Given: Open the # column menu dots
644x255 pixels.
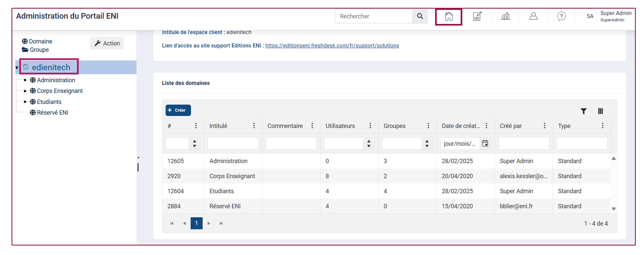Looking at the screenshot, I should click(x=196, y=126).
